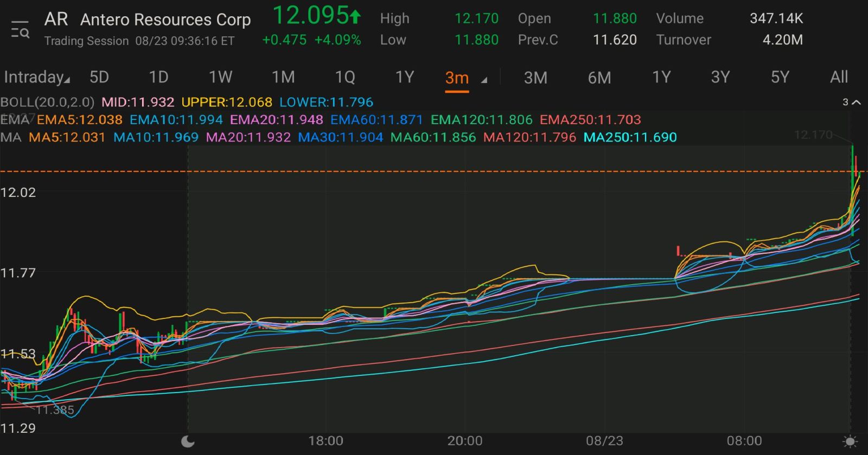Click the current price 12.095

pos(310,15)
